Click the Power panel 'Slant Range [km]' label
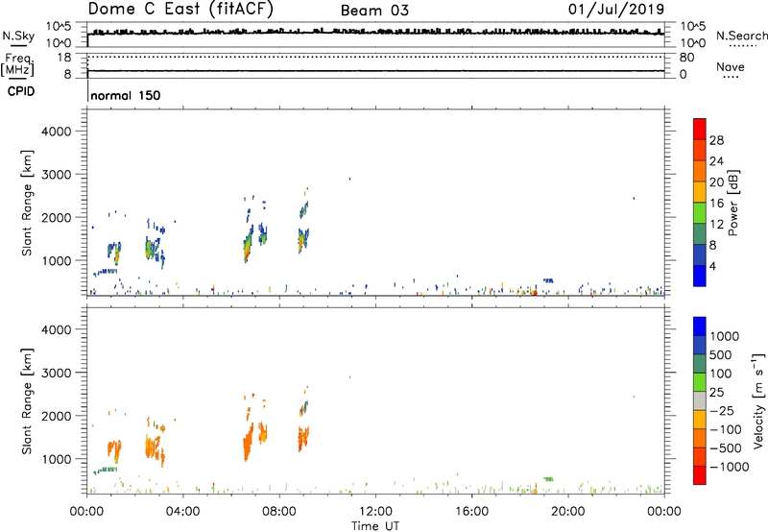768x532 pixels. point(27,203)
